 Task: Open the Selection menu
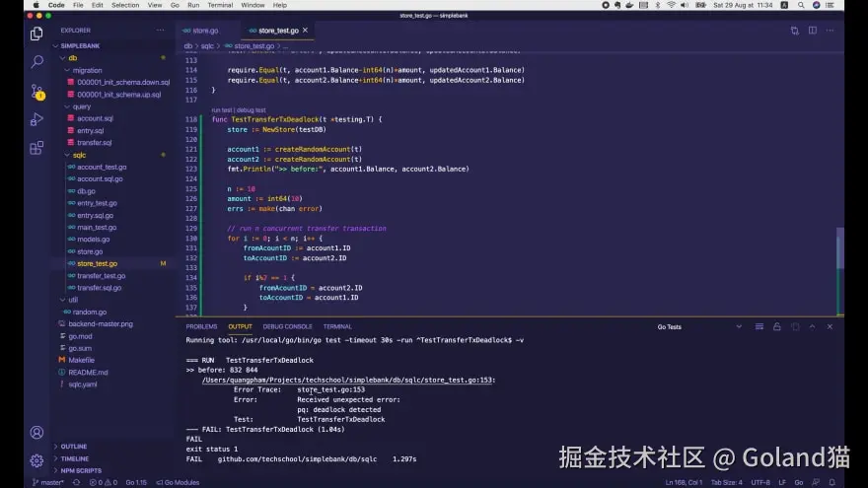[125, 5]
